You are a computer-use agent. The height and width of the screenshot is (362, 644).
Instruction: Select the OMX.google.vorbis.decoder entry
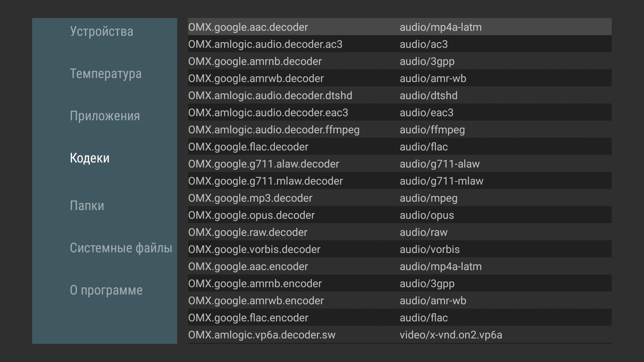(x=399, y=249)
